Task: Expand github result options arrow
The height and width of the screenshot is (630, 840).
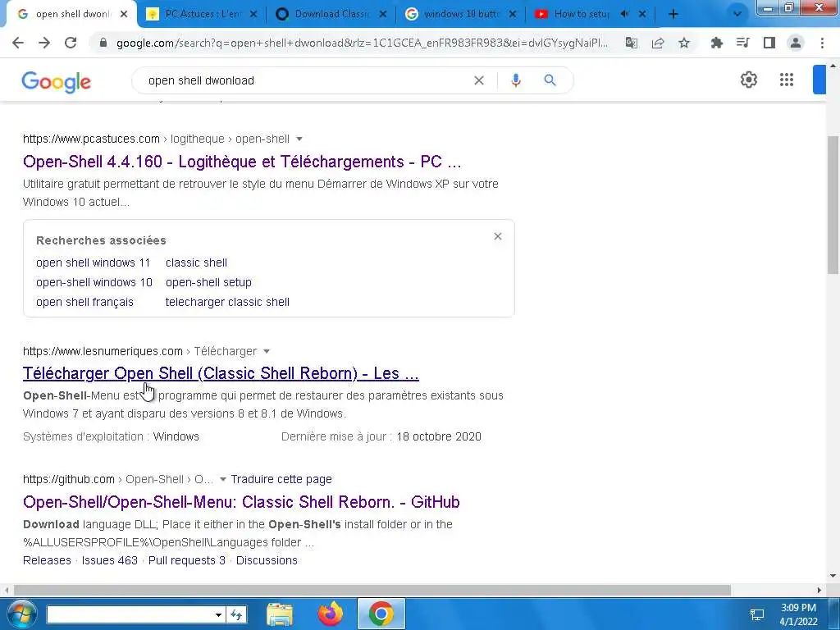Action: 223,479
